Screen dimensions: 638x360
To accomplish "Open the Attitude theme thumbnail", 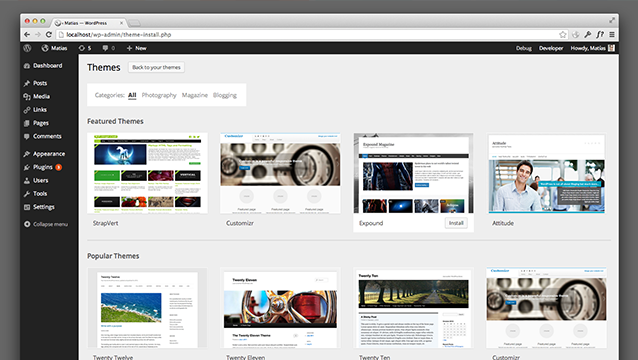I will coord(546,173).
